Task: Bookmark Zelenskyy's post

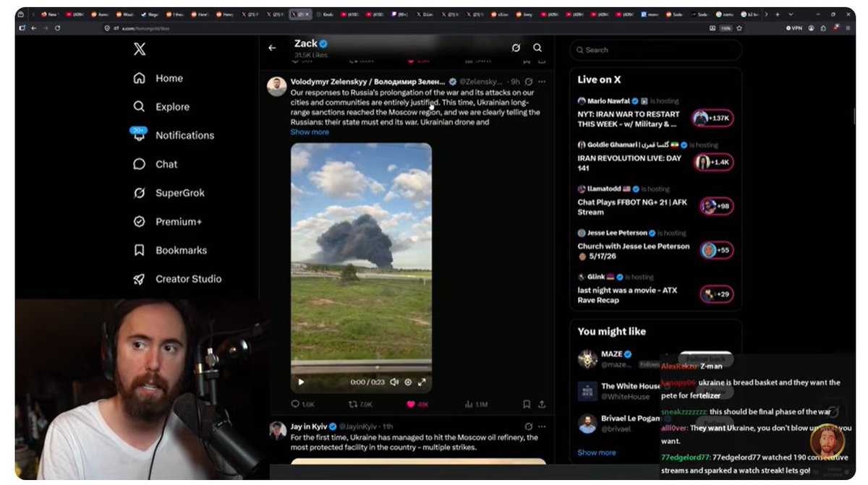Action: point(527,404)
